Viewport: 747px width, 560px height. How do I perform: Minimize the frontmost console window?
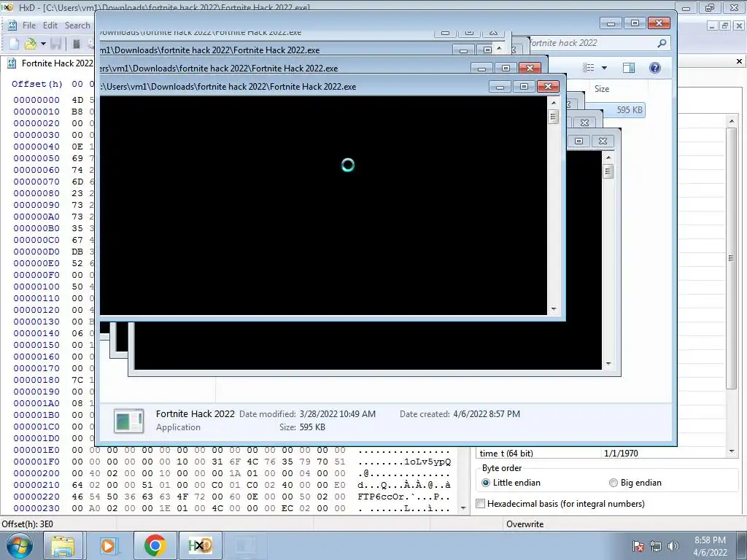(500, 87)
